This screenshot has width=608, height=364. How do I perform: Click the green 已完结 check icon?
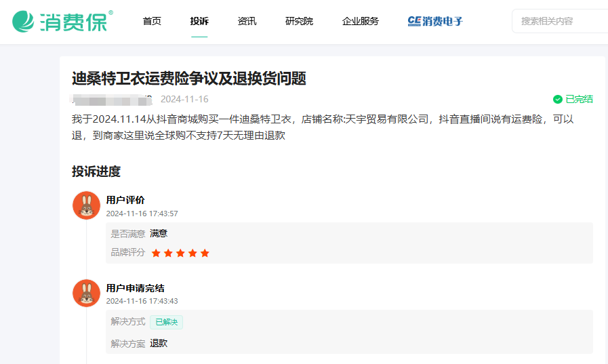pyautogui.click(x=558, y=99)
